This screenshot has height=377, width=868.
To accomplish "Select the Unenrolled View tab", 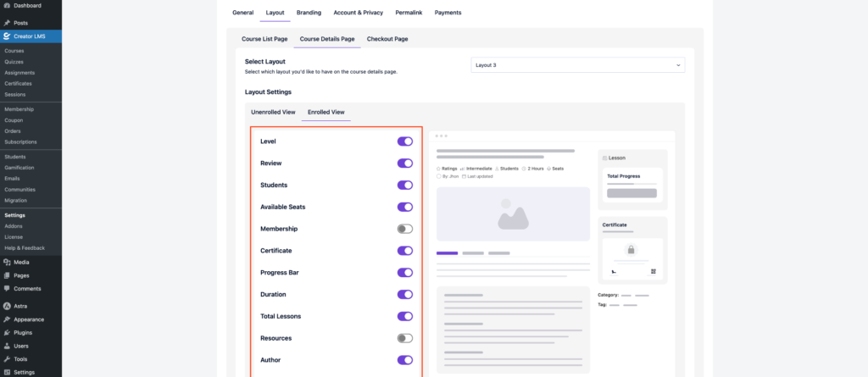I will click(x=273, y=112).
